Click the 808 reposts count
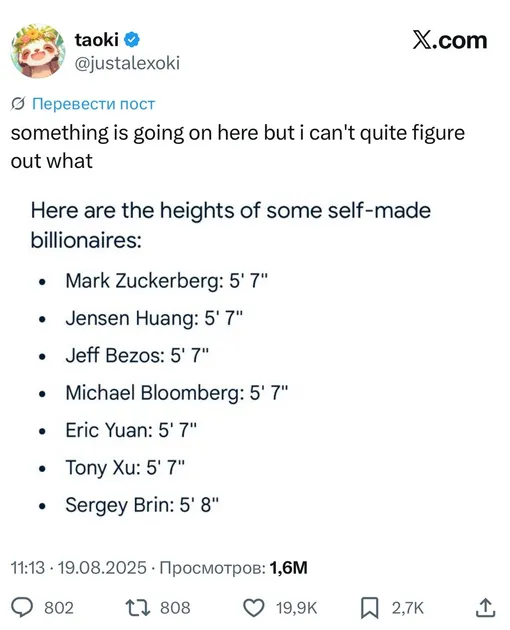 [175, 608]
